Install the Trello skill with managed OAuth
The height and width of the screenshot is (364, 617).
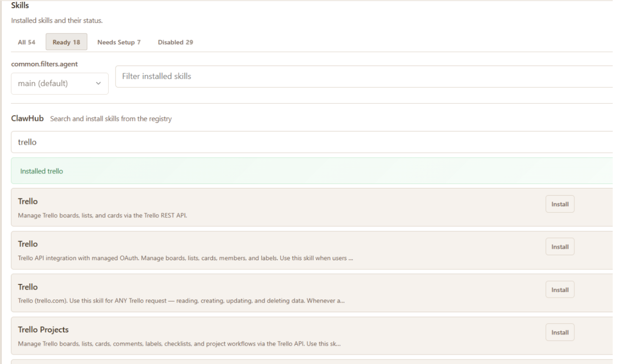point(560,247)
